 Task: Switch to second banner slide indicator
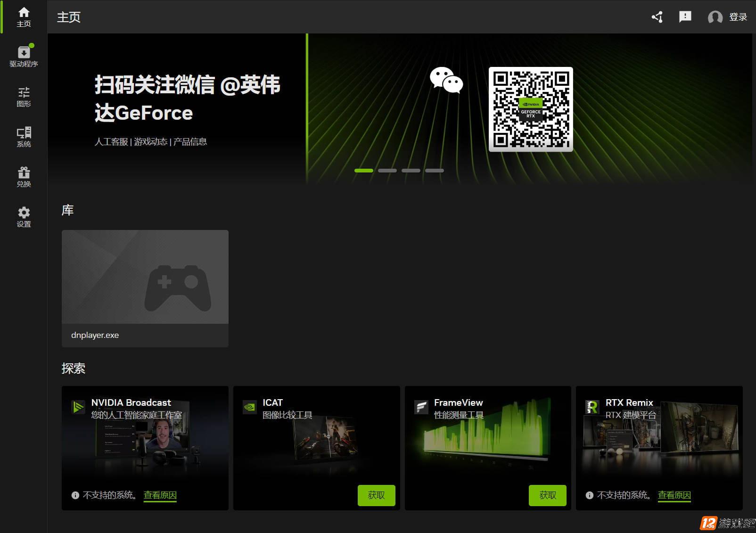pos(387,171)
